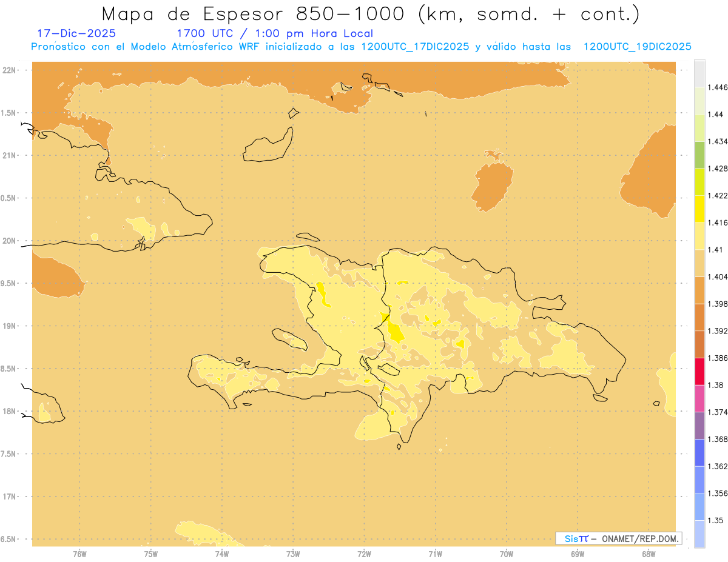
Task: Click the red swatch in the color legend
Action: [699, 372]
